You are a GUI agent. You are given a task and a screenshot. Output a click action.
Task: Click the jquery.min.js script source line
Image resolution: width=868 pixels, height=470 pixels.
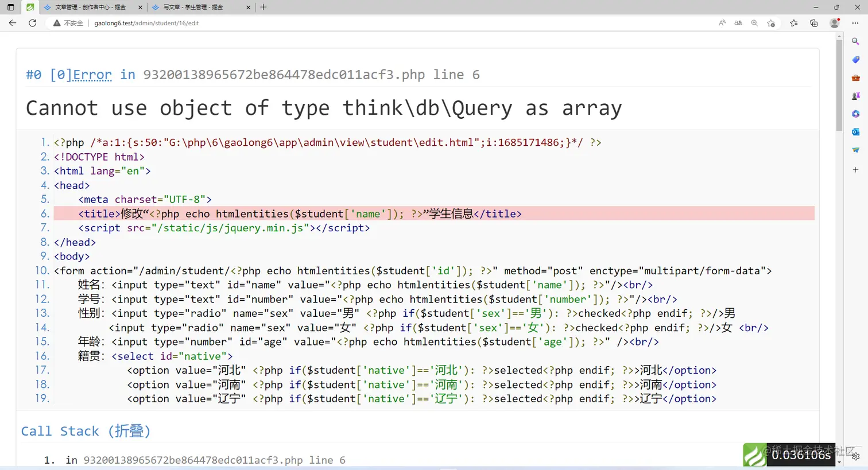[x=224, y=228]
